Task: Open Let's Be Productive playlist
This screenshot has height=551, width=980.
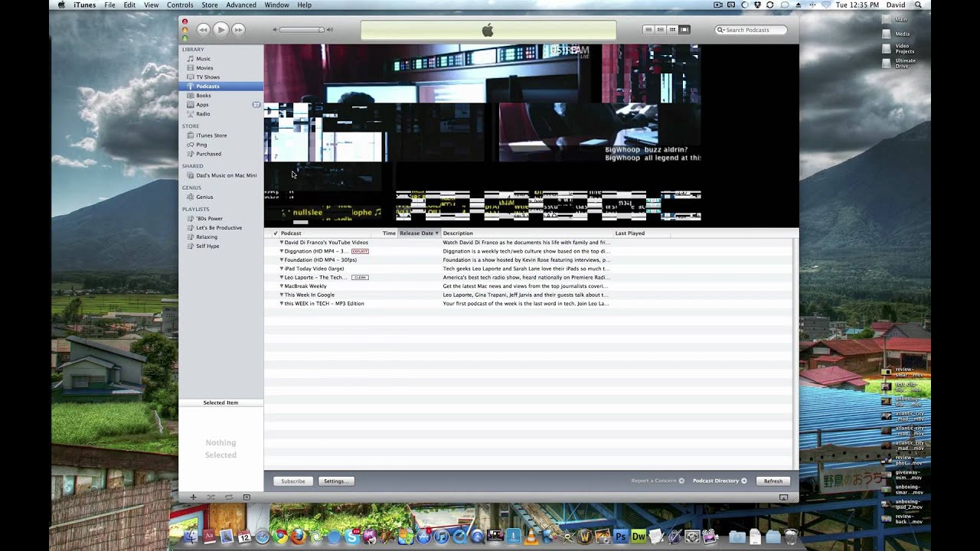Action: tap(220, 227)
